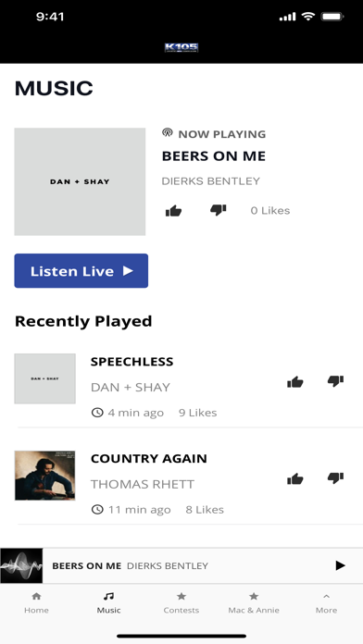Image resolution: width=363 pixels, height=644 pixels.
Task: Select the Speechless song title
Action: [132, 362]
